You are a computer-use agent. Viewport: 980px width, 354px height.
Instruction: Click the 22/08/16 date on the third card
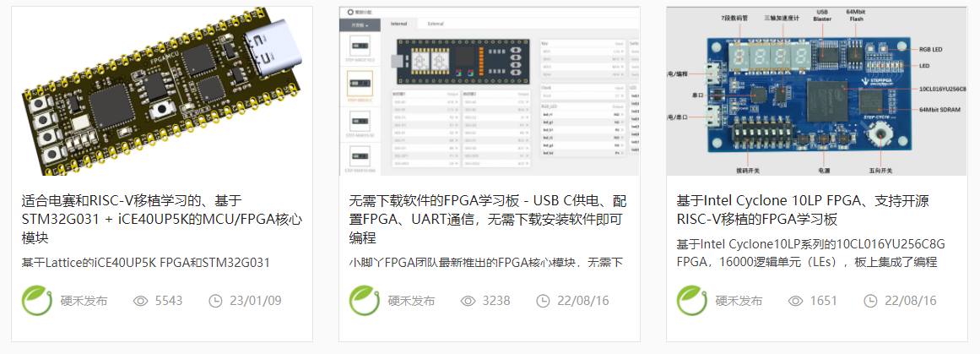point(910,301)
